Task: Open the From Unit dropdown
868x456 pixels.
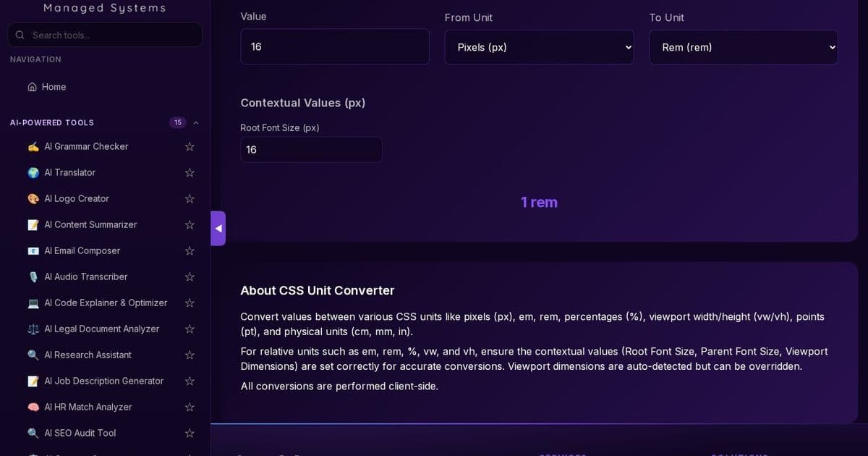Action: 539,47
